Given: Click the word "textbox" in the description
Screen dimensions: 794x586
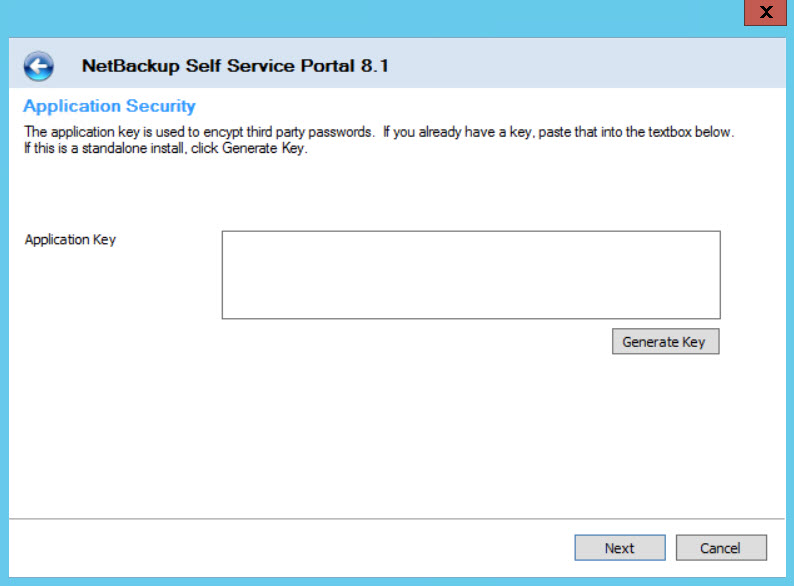Looking at the screenshot, I should point(670,132).
